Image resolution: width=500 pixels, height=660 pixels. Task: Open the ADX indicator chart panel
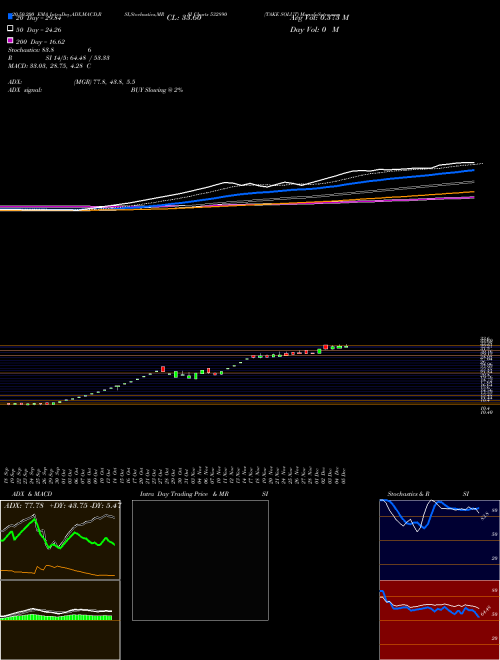(x=60, y=540)
